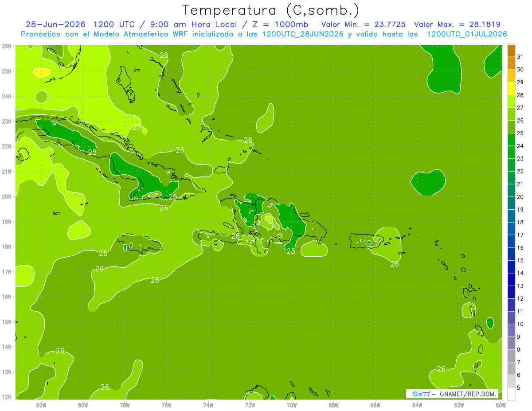
Task: Click the color scale label "18"
Action: coord(520,222)
